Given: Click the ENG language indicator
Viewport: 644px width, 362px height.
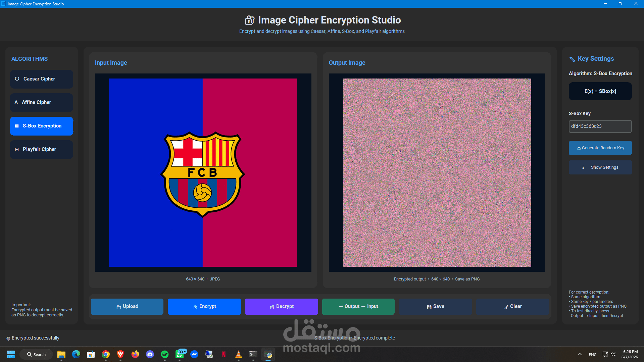Looking at the screenshot, I should (593, 355).
